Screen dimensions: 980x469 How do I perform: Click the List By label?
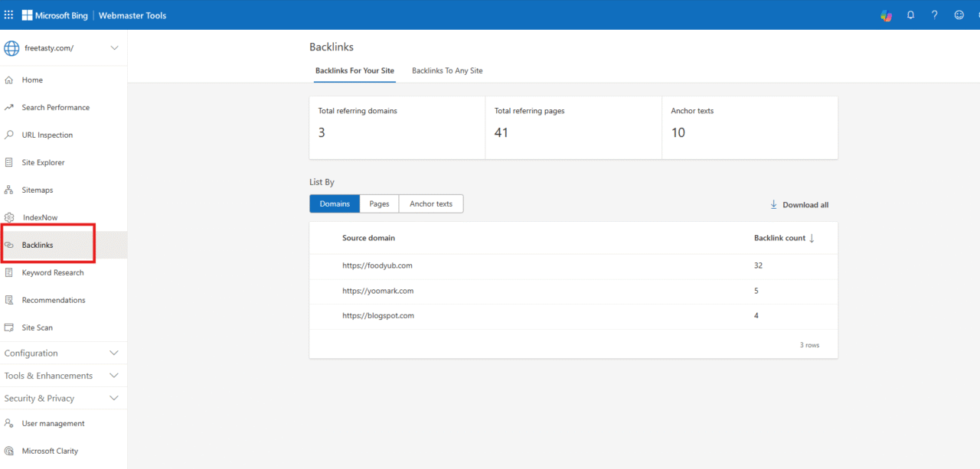click(x=322, y=182)
